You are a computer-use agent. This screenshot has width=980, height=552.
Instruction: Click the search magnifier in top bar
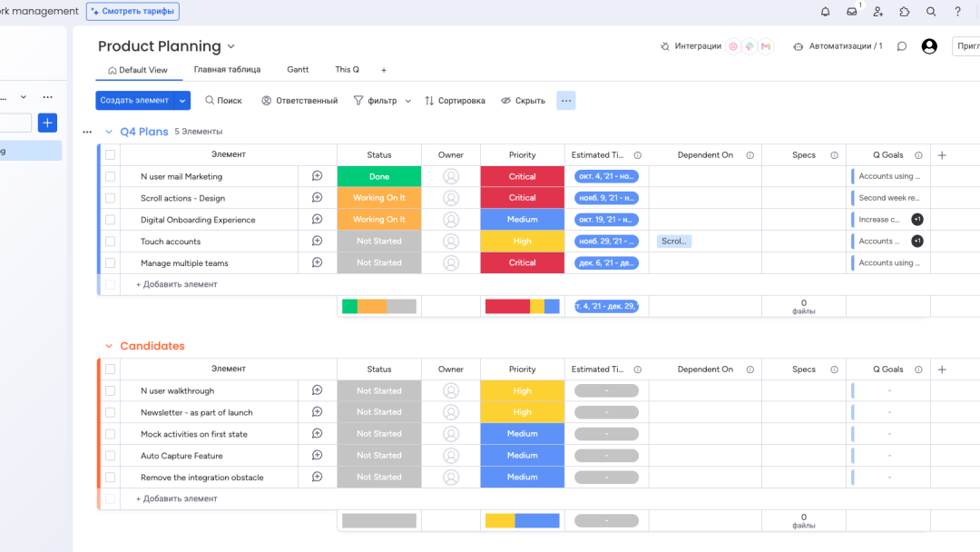[x=931, y=12]
